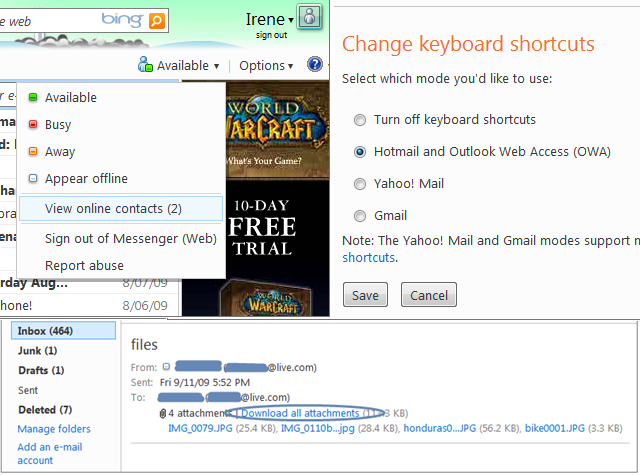Select the Yahoo! Mail radio button

coord(360,184)
